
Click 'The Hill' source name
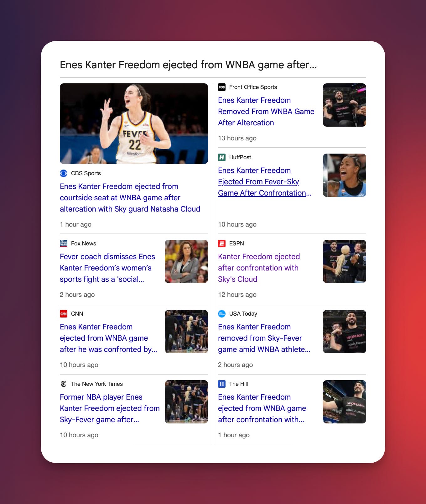point(238,384)
